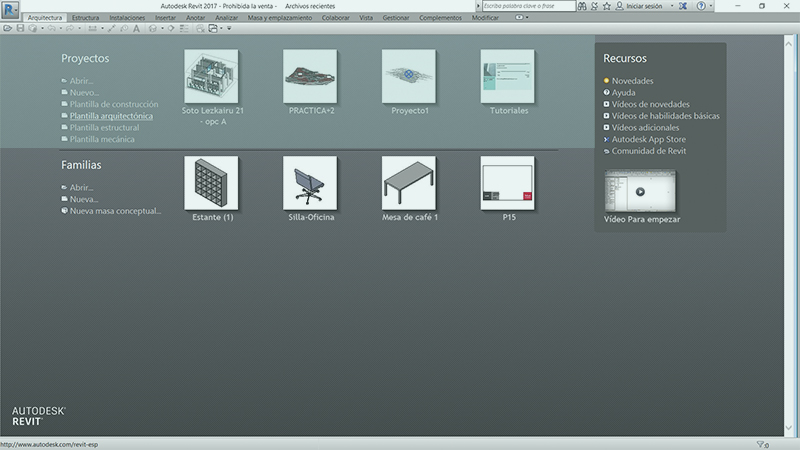Select the Masa y emplazamiento tab
The height and width of the screenshot is (450, 800).
[280, 17]
